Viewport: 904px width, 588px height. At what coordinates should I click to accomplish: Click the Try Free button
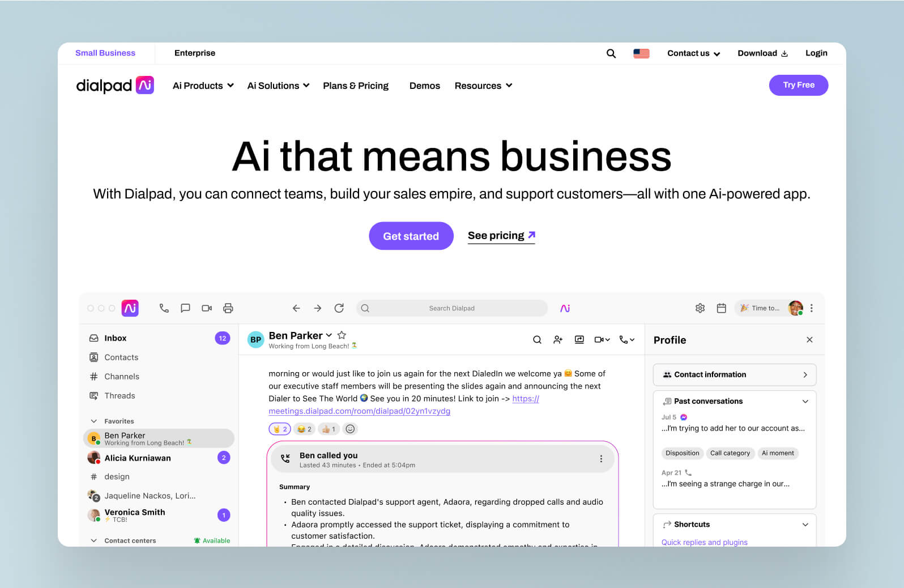tap(799, 85)
